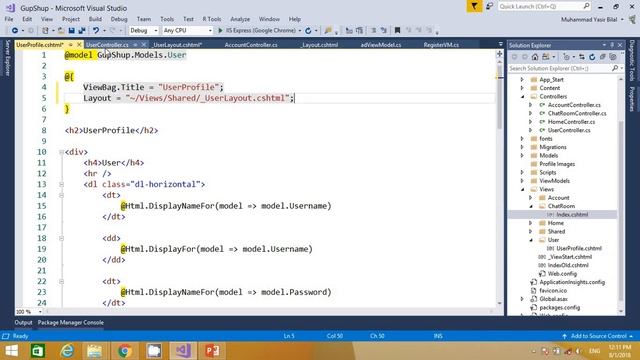The image size is (640, 360).
Task: Toggle the pin on UserController.cs tab
Action: (135, 44)
